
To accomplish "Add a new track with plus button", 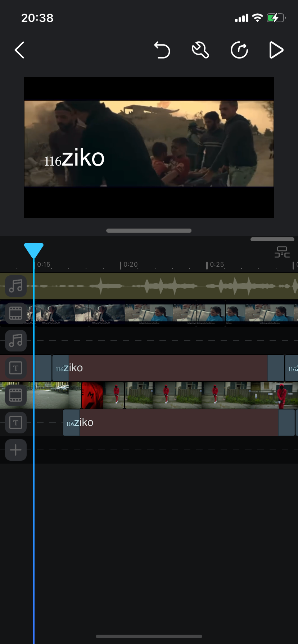I will point(16,450).
